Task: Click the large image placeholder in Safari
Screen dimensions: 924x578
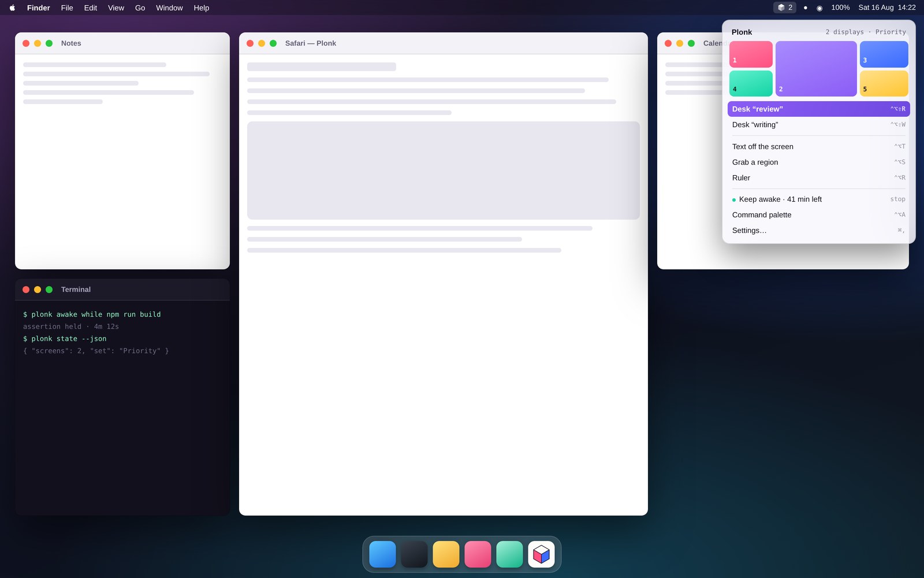Action: click(x=444, y=171)
